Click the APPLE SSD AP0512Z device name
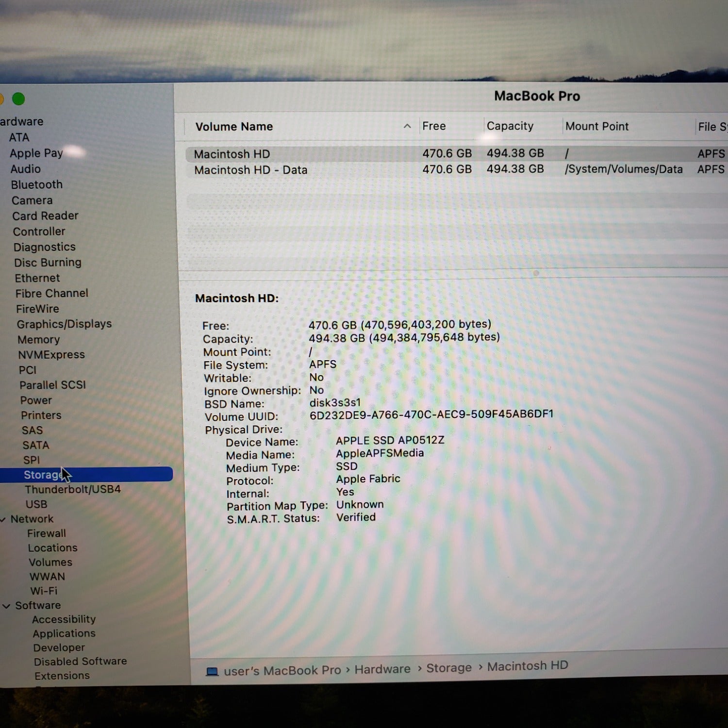 (x=390, y=440)
